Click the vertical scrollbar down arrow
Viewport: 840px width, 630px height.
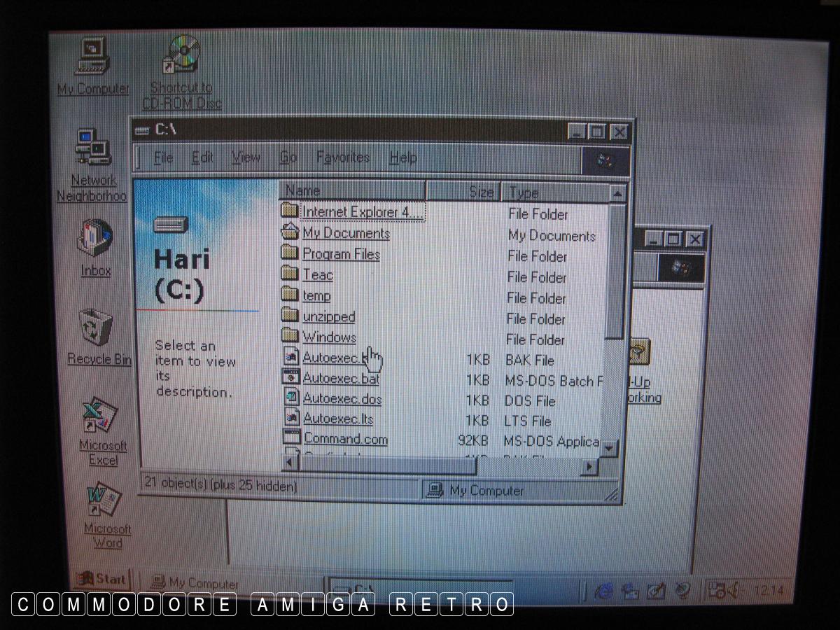(x=608, y=448)
